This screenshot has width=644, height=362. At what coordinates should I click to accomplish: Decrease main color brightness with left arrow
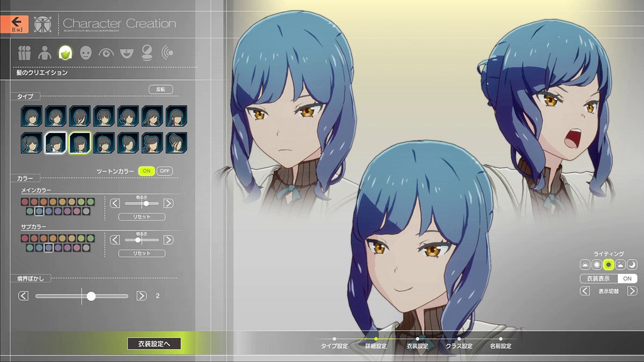(115, 203)
